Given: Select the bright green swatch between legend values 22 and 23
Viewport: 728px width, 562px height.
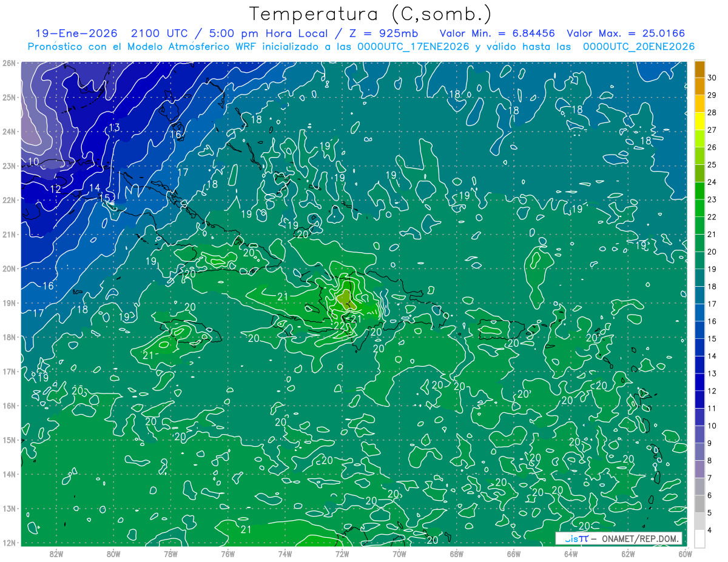Looking at the screenshot, I should (699, 209).
